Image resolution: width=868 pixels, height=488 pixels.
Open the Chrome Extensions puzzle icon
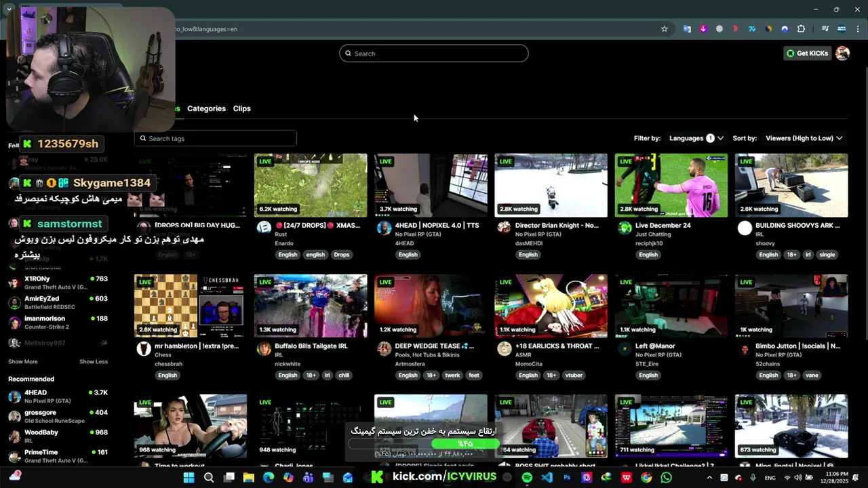pyautogui.click(x=801, y=29)
